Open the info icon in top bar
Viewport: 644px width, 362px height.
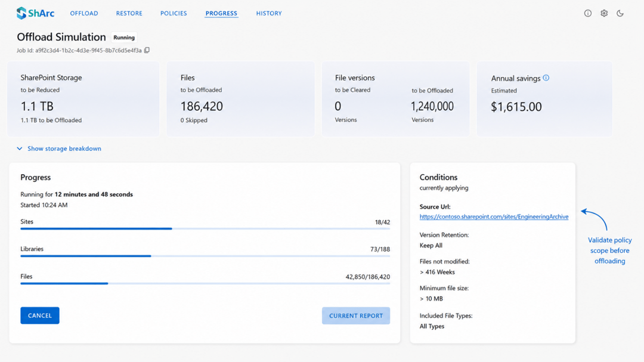click(x=588, y=13)
